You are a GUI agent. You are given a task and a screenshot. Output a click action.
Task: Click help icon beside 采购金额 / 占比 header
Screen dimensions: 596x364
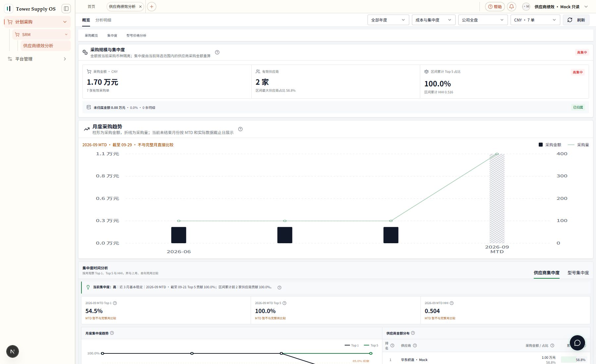pos(552,345)
